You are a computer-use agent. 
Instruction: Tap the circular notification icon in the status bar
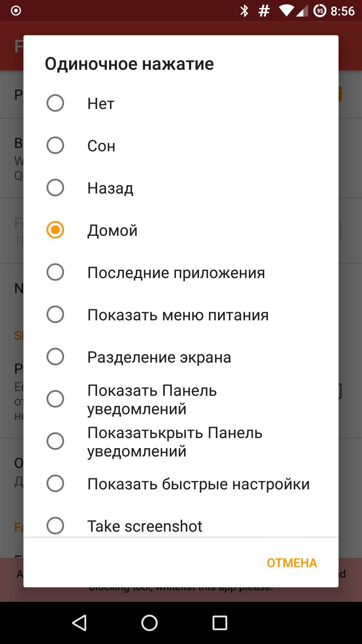click(x=16, y=11)
